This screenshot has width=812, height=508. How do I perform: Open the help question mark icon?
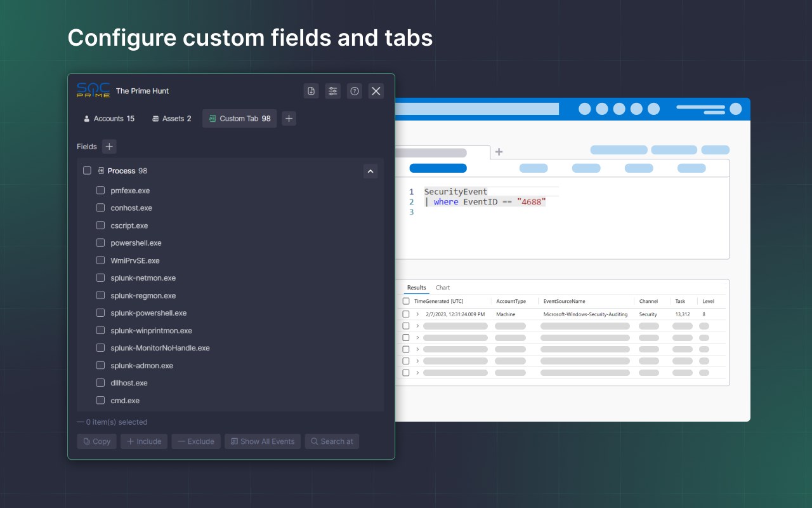coord(355,91)
